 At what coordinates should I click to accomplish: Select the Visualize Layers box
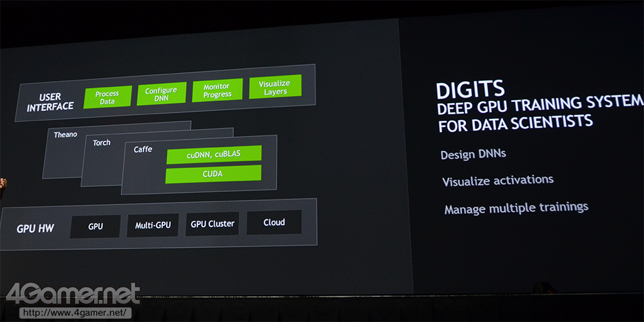pyautogui.click(x=275, y=87)
